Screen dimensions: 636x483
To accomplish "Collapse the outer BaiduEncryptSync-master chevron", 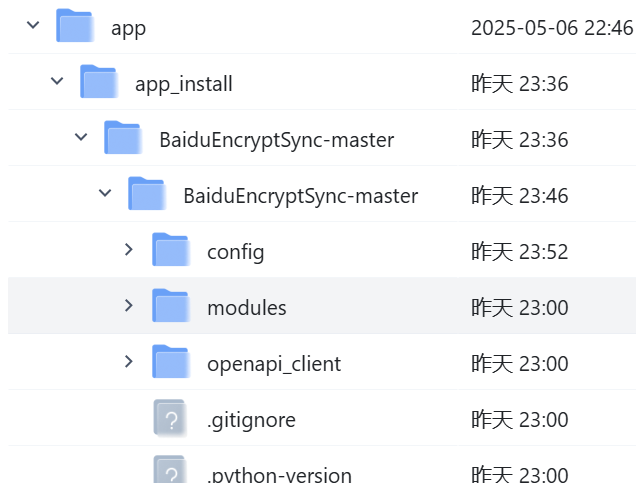I will click(x=81, y=138).
